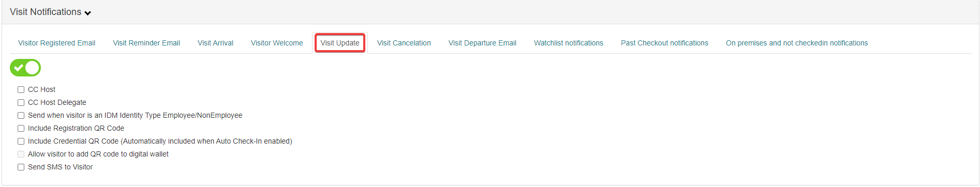
Task: Enable Send SMS to Visitor checkbox
Action: [x=21, y=167]
